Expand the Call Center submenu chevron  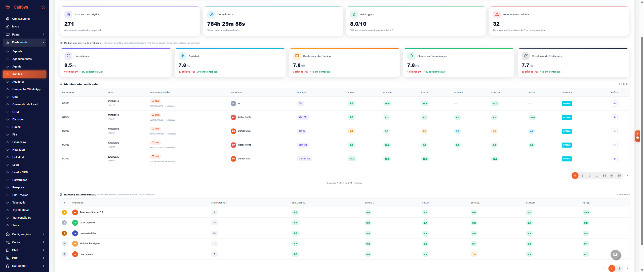[44, 266]
